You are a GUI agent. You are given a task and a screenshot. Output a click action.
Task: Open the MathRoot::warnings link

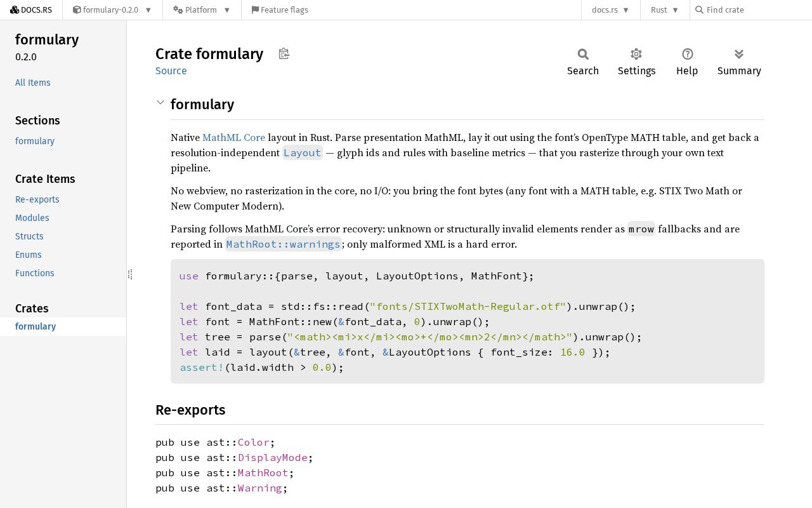(x=284, y=244)
